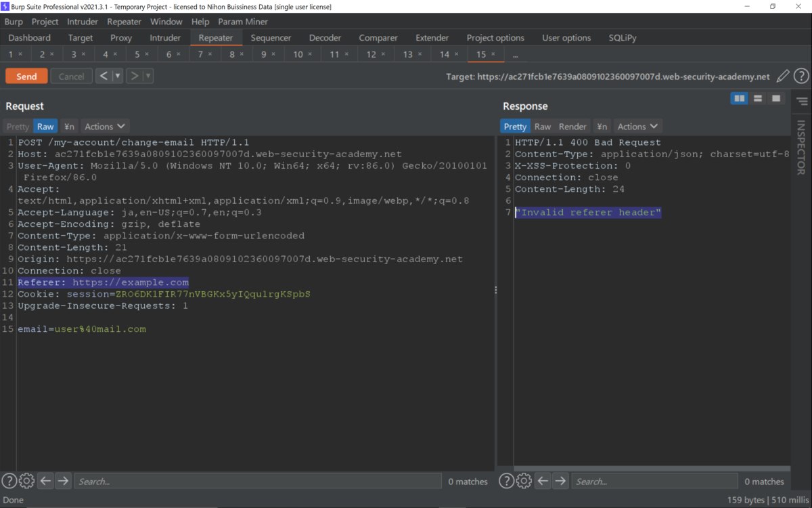Toggle Response non-printing characters ¥n
812x508 pixels.
coord(602,126)
